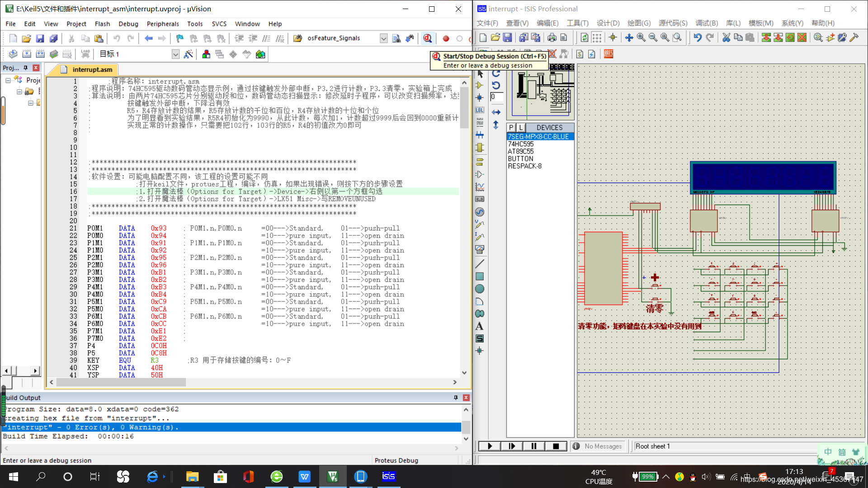Mirror horizontally arrow icon in Proteus
The image size is (868, 488).
point(496,112)
